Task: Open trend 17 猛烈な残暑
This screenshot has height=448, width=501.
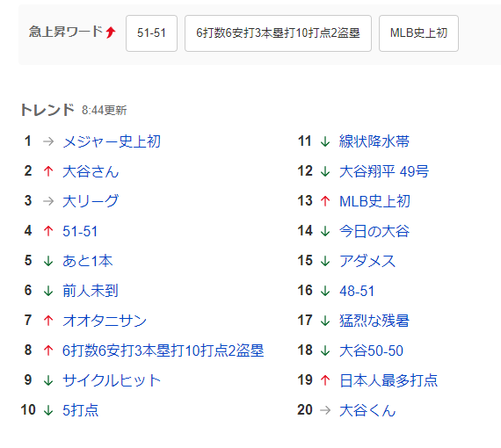Action: pos(374,321)
